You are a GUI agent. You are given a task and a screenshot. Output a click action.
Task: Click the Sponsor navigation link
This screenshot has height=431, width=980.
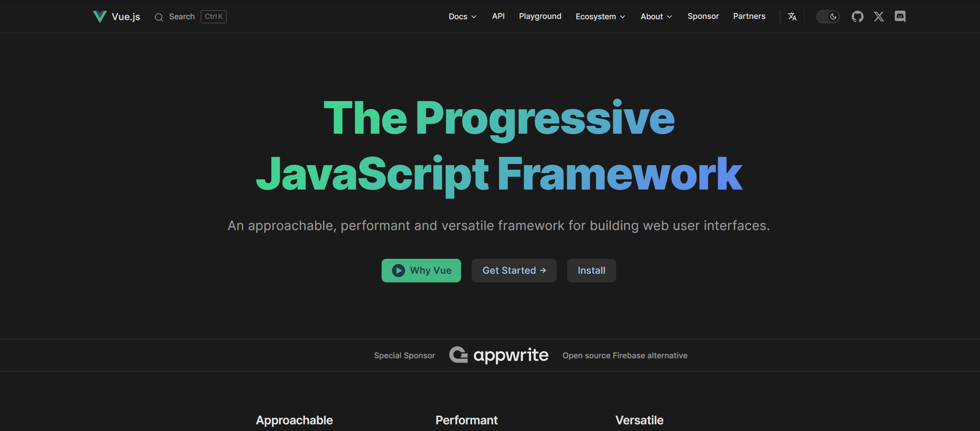pyautogui.click(x=703, y=16)
